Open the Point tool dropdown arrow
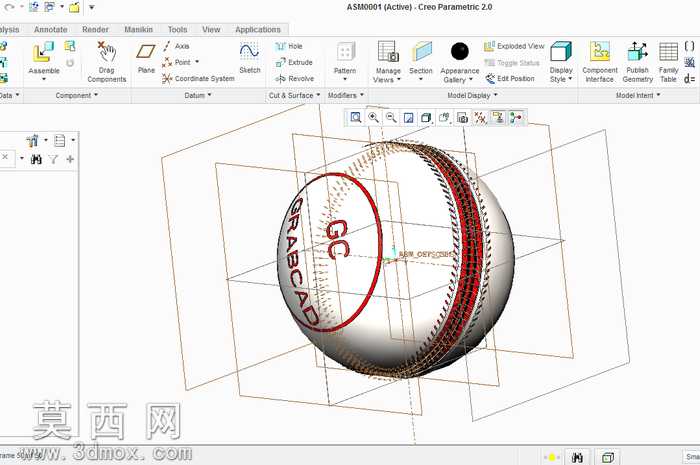Image resolution: width=700 pixels, height=465 pixels. (197, 62)
